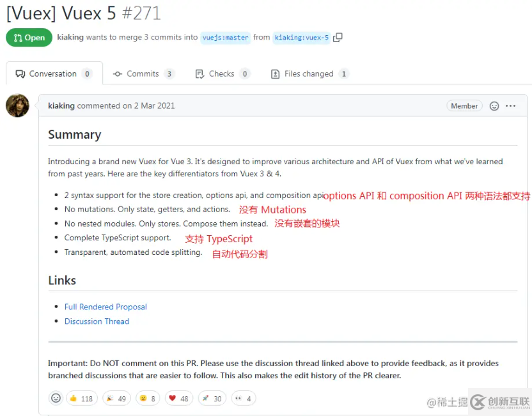Click 'No mutations. Only state, getters' bullet
This screenshot has width=532, height=416.
(x=147, y=209)
